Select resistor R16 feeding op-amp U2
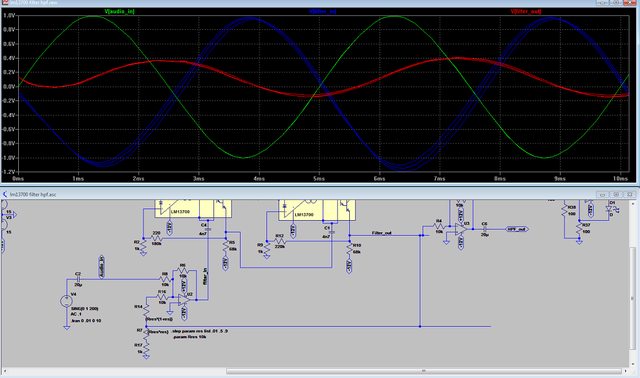 [x=162, y=297]
